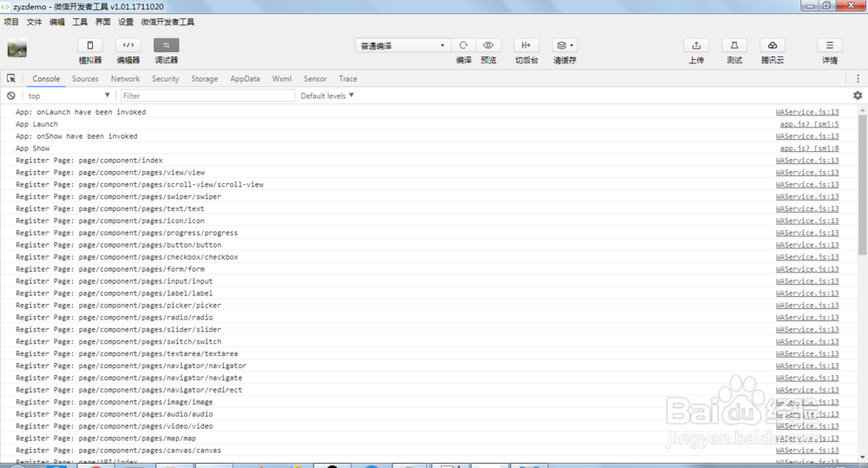The height and width of the screenshot is (468, 868).
Task: Switch to the Trace tab
Action: coord(348,79)
